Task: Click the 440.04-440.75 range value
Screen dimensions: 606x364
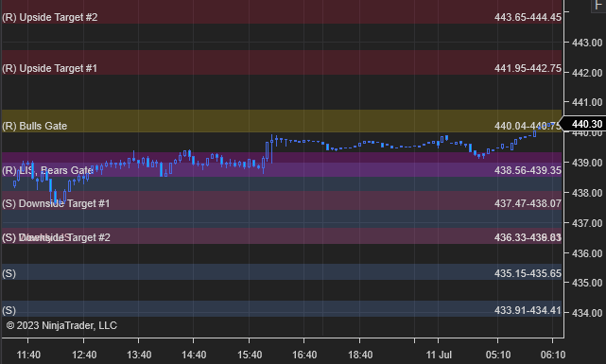Action: pos(528,126)
